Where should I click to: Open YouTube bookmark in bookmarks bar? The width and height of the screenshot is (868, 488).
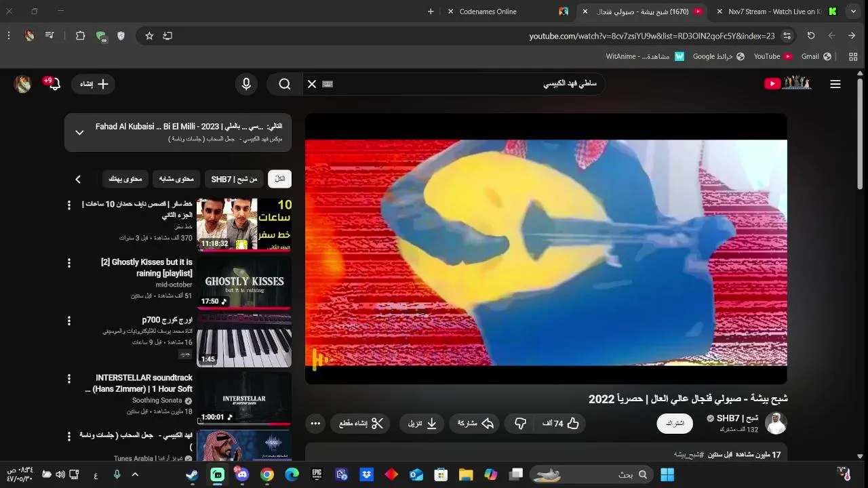coord(773,56)
